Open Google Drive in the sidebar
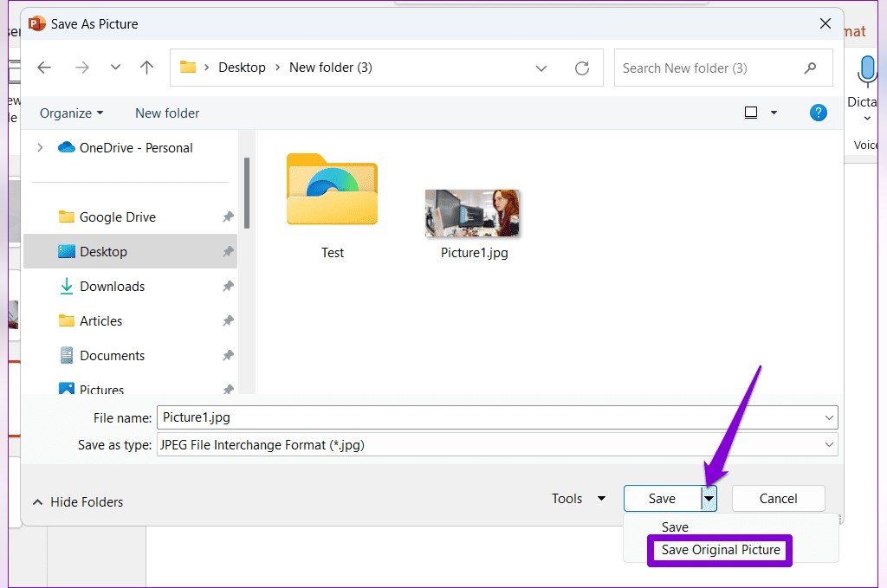Image resolution: width=887 pixels, height=588 pixels. point(107,217)
